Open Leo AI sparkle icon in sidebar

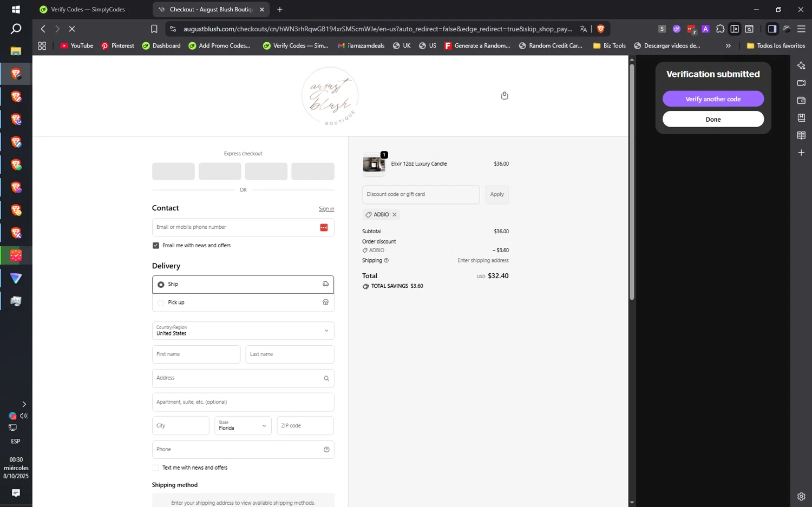801,65
